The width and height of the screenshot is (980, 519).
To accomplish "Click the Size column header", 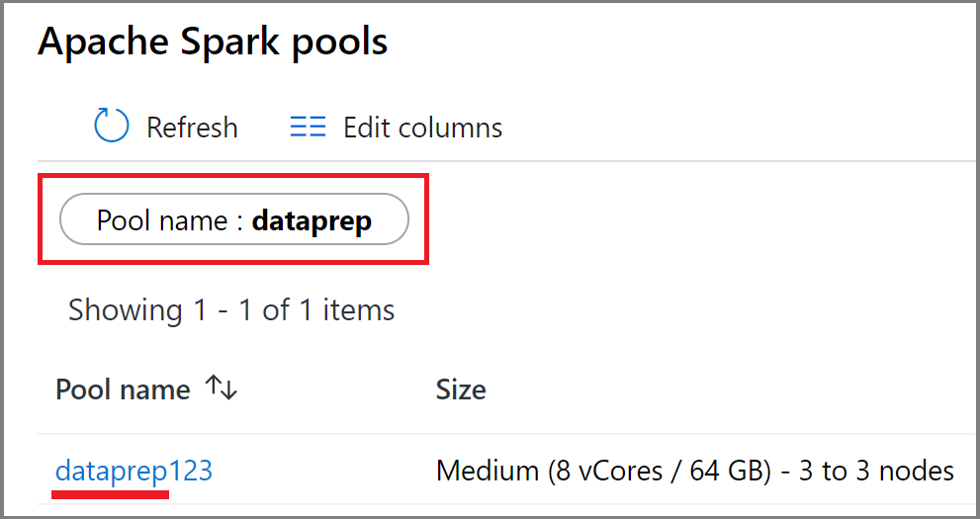I will click(x=461, y=389).
